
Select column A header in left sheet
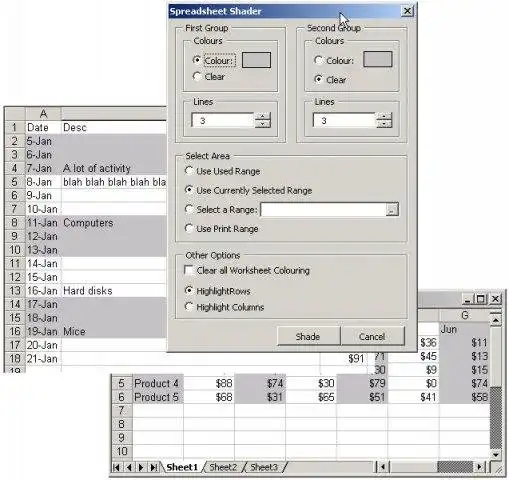click(x=43, y=114)
